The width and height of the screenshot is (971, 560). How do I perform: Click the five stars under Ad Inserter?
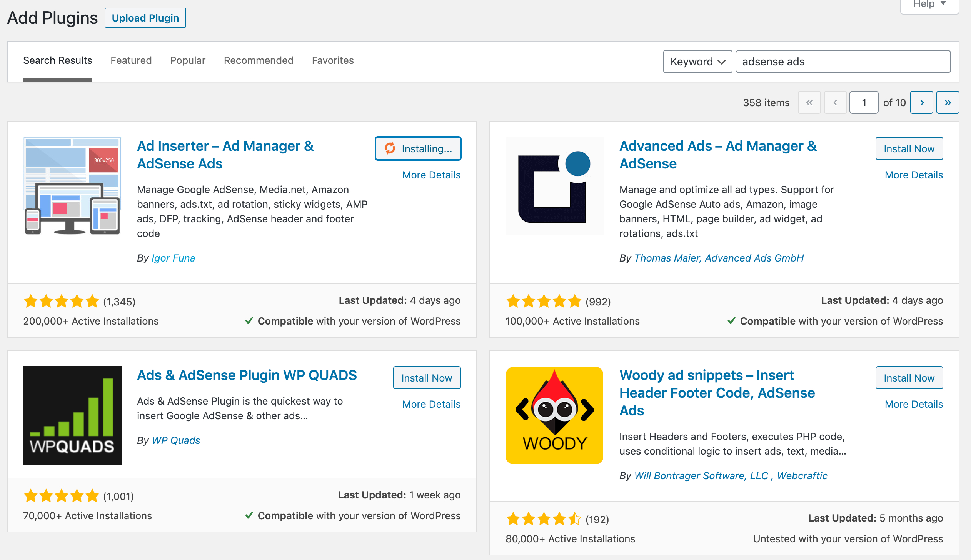tap(61, 301)
